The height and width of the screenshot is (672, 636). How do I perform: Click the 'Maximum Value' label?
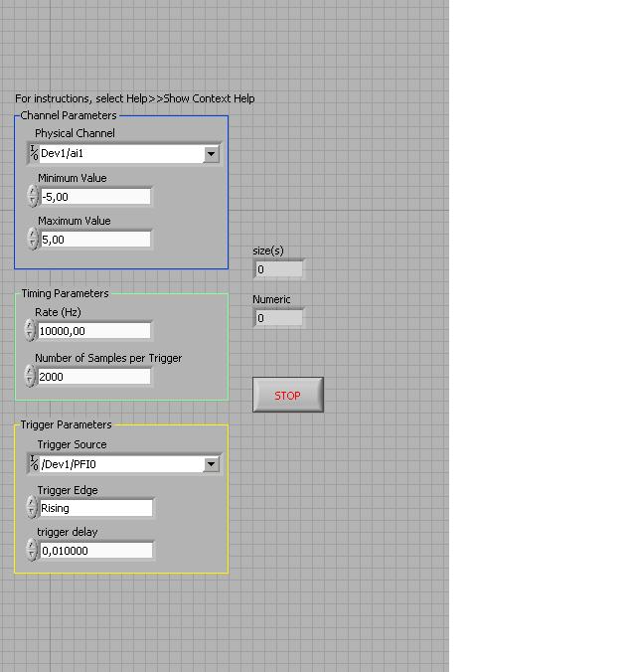pos(75,221)
